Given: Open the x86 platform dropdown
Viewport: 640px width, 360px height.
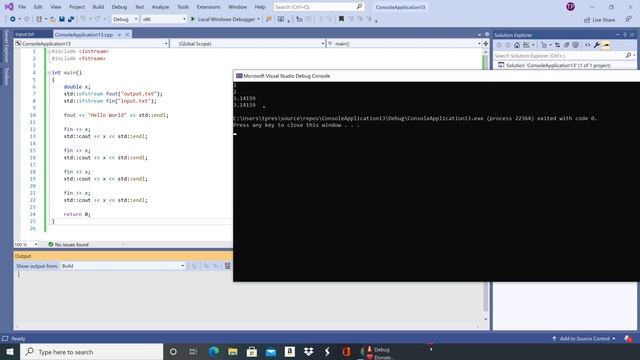Looking at the screenshot, I should (164, 19).
